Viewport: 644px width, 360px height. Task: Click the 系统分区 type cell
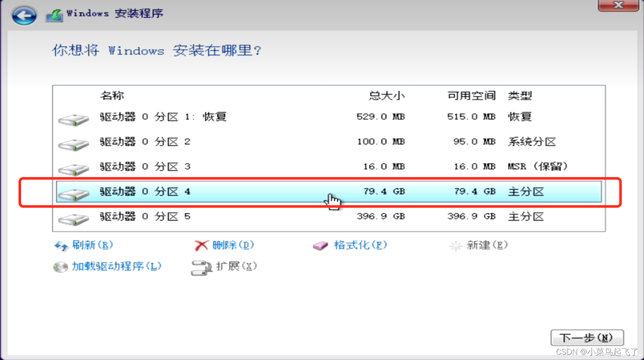pos(532,142)
